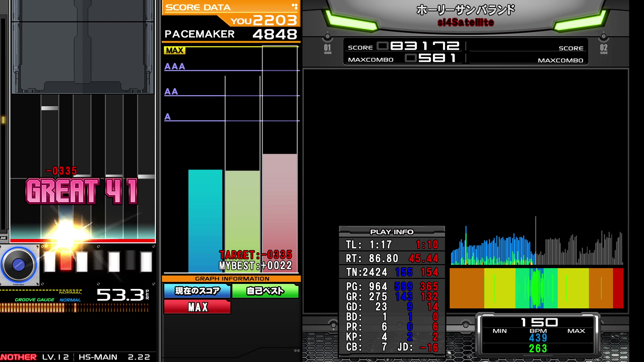
Task: Click the BPM 150 display
Action: tap(539, 322)
